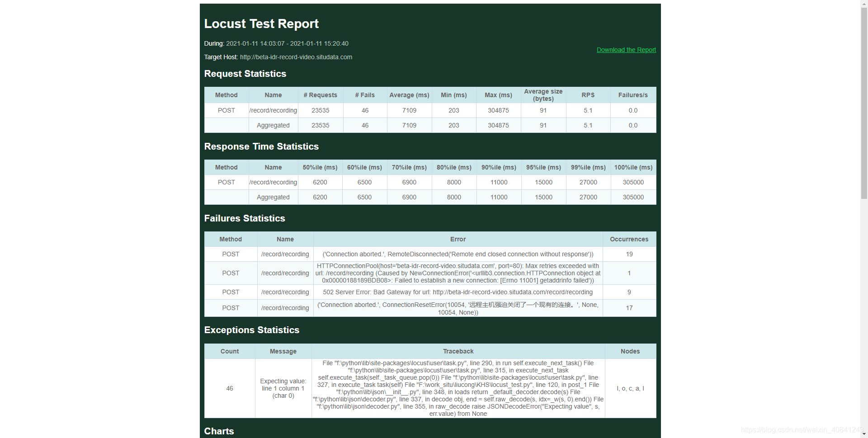Click the '70%ile (ms)' column header

coord(409,167)
